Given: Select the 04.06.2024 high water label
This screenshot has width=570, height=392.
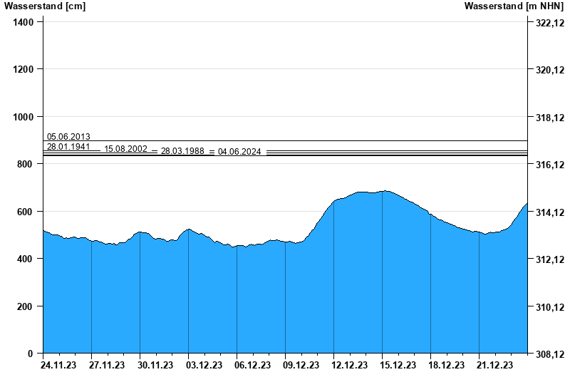Looking at the screenshot, I should [x=239, y=152].
